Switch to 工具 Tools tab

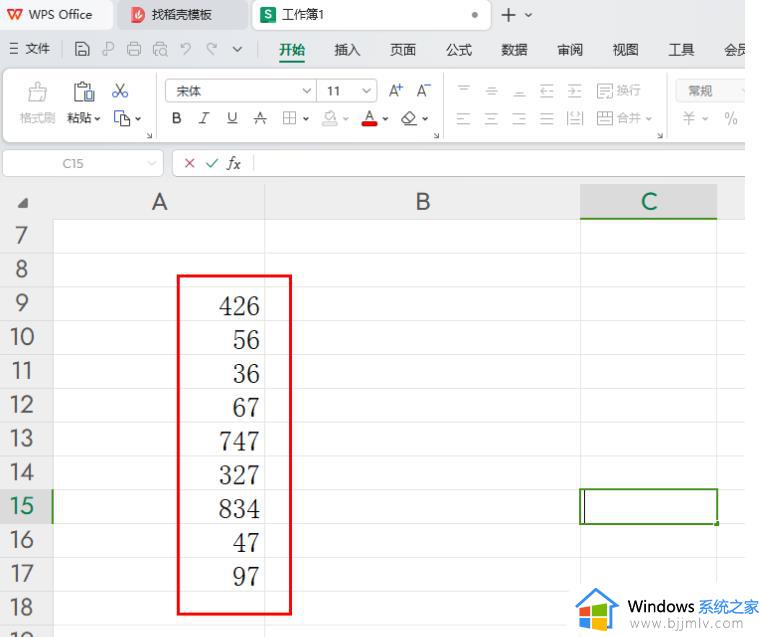(681, 50)
